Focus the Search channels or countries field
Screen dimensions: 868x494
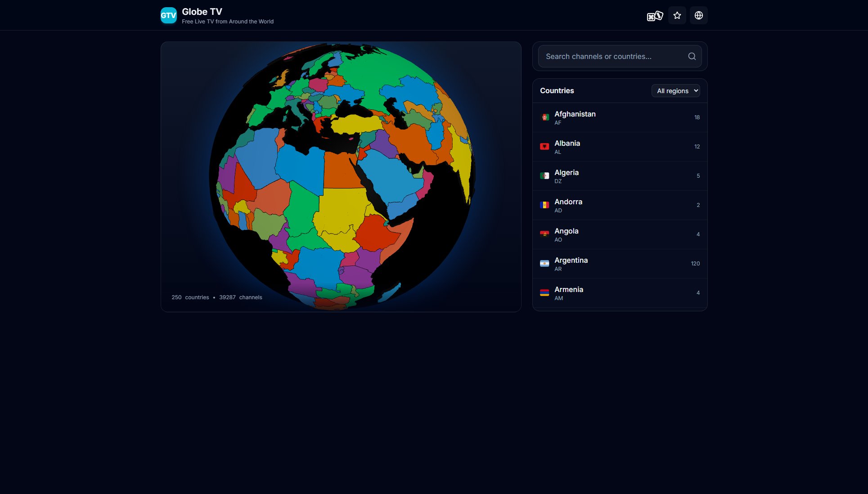click(620, 56)
